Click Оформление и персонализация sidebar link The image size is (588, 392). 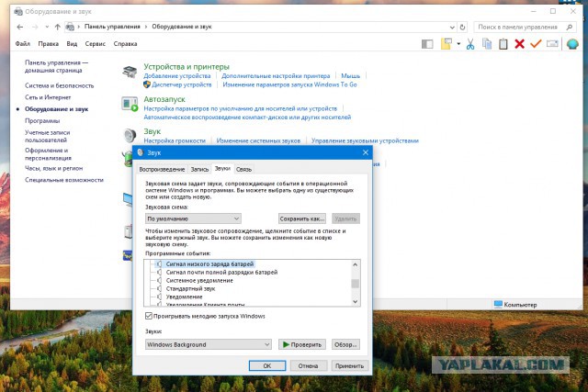pyautogui.click(x=48, y=154)
